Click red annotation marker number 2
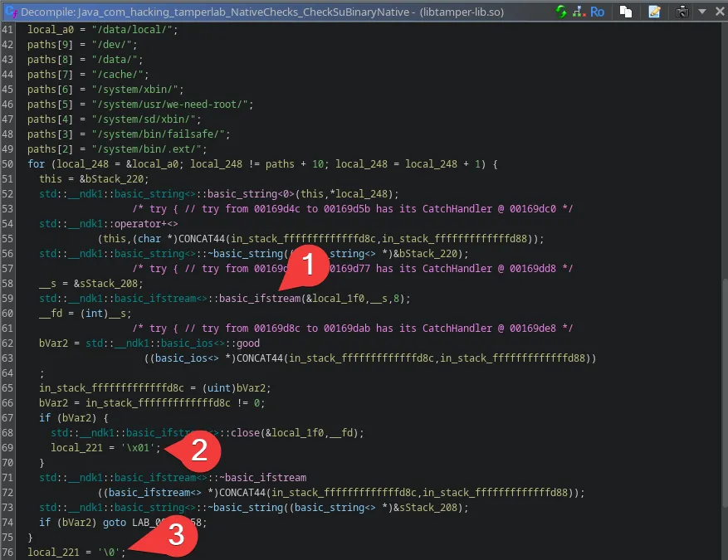The width and height of the screenshot is (728, 560). pyautogui.click(x=199, y=450)
